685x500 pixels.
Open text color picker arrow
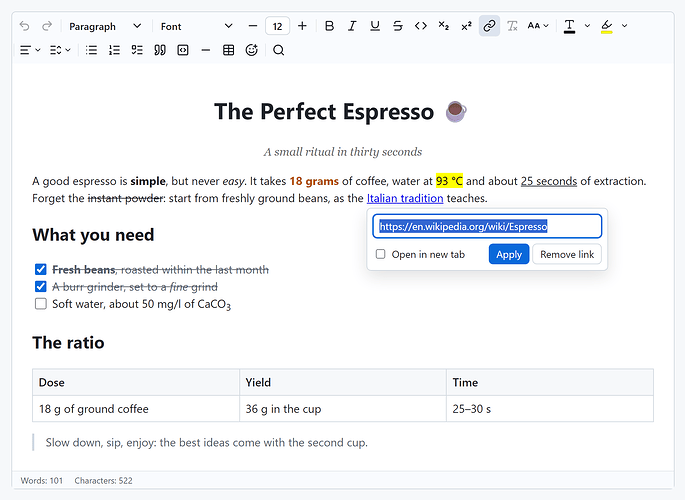coord(587,26)
